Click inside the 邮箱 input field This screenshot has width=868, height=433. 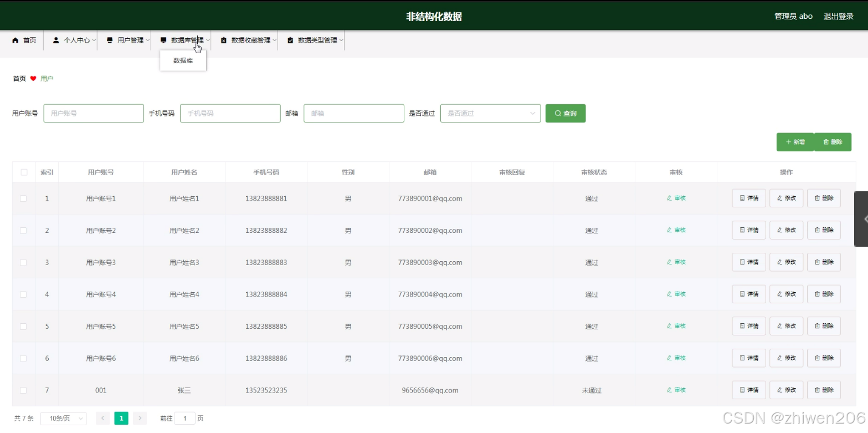353,113
